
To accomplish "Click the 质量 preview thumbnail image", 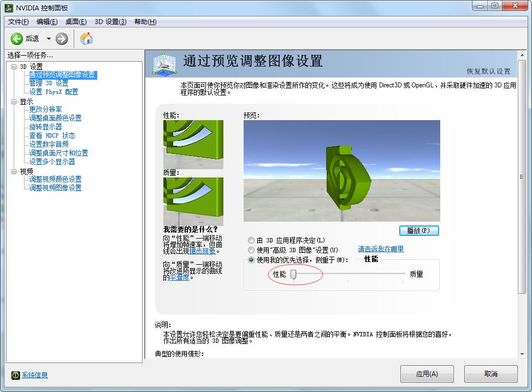I will pyautogui.click(x=192, y=200).
